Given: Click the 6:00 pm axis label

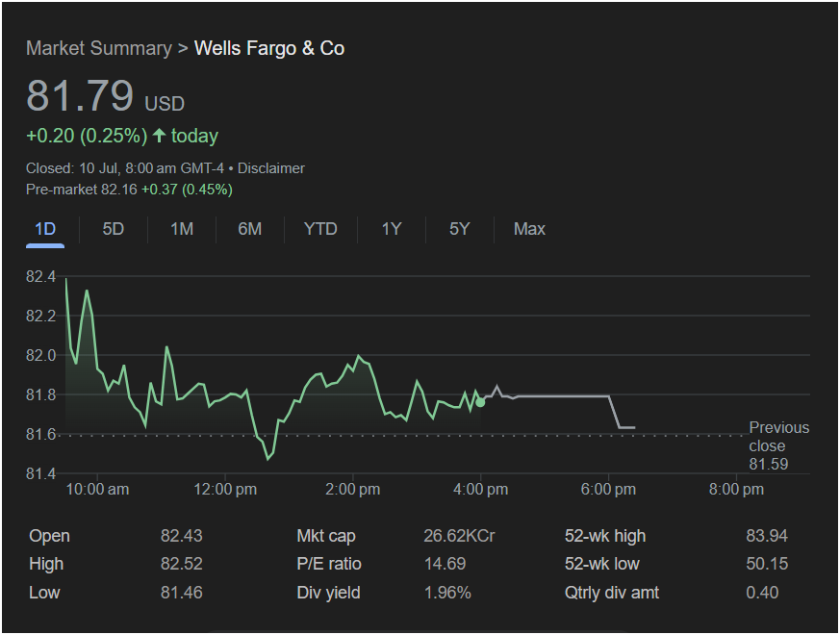Looking at the screenshot, I should pyautogui.click(x=608, y=490).
